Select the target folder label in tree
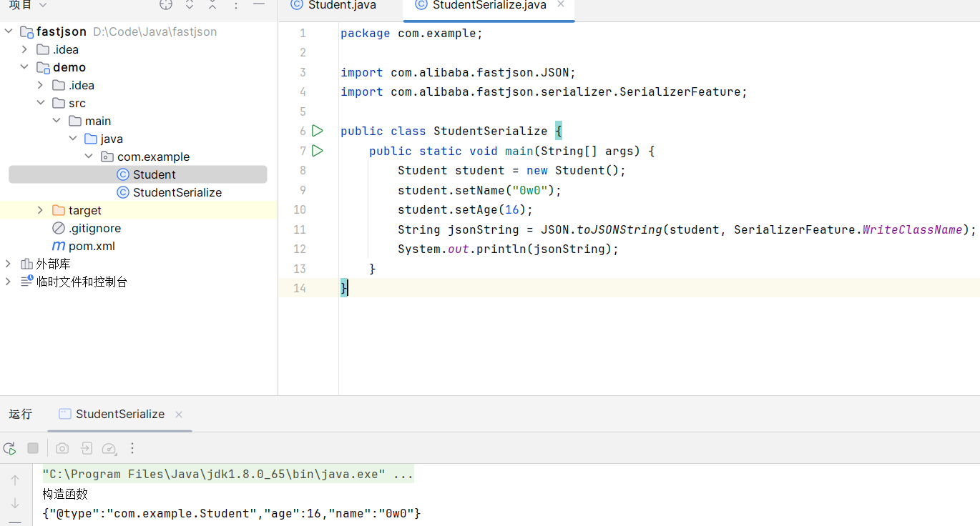The image size is (980, 526). tap(85, 210)
